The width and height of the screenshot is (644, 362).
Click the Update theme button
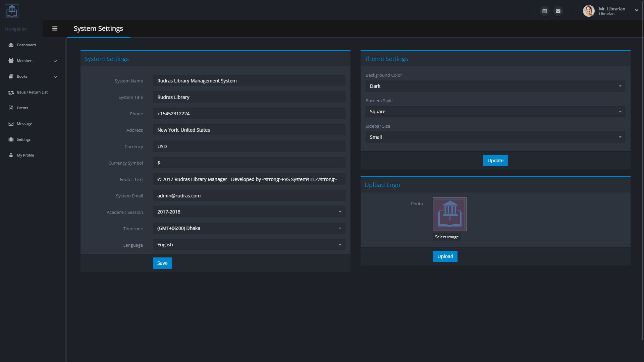[495, 161]
